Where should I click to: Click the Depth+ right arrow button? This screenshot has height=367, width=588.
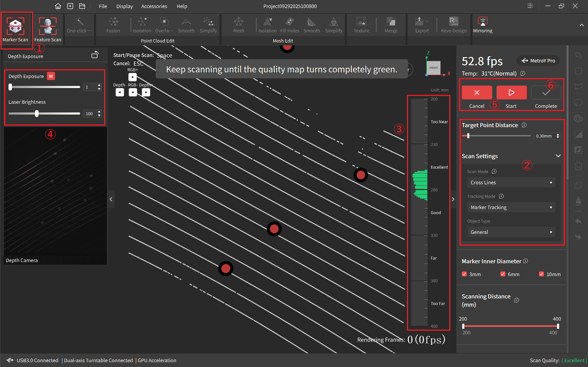146,92
